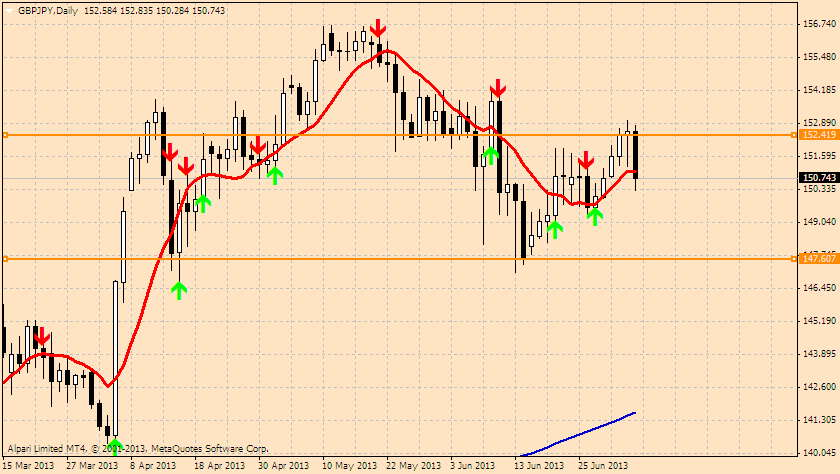840x474 pixels.
Task: Click the red sell arrow near 15 Mar candles
Action: 42,336
